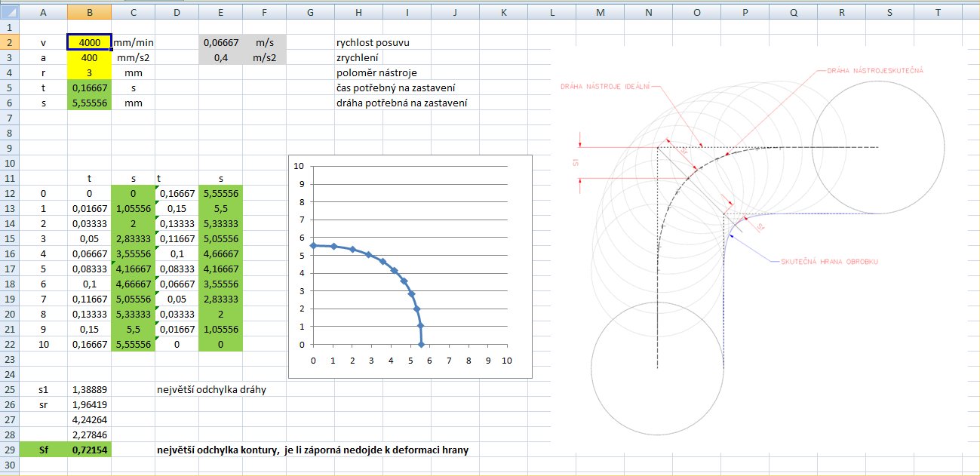
Task: Click the DRÁHA NÁSTROJE IDEÁLNÍ label in drawing
Action: click(604, 87)
